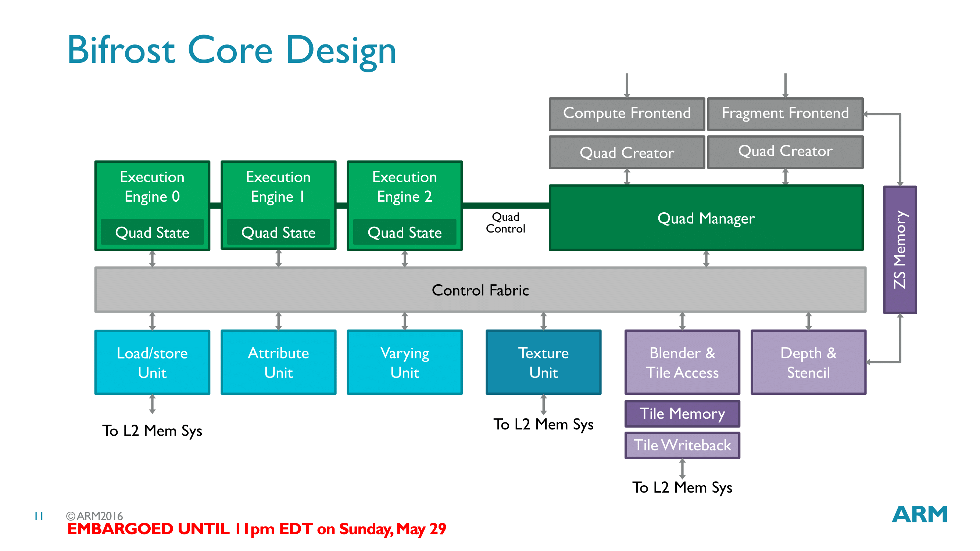Viewport: 980px width, 551px height.
Task: Select the Load/store Unit block
Action: point(152,362)
